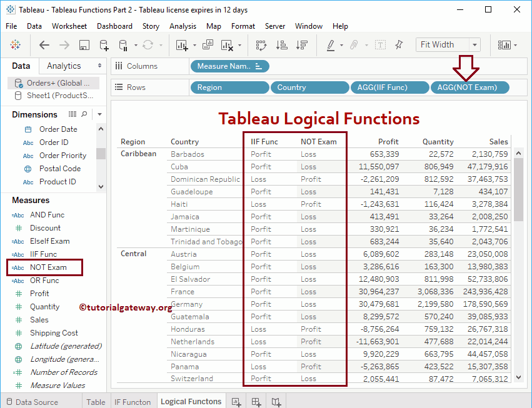This screenshot has height=408, width=532.
Task: Open the Data menu
Action: pyautogui.click(x=34, y=26)
